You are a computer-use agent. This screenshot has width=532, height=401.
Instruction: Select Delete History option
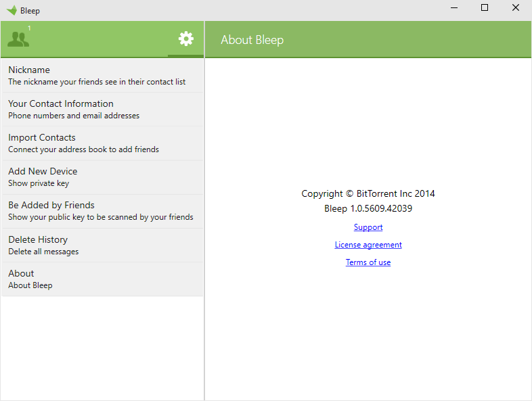point(102,245)
